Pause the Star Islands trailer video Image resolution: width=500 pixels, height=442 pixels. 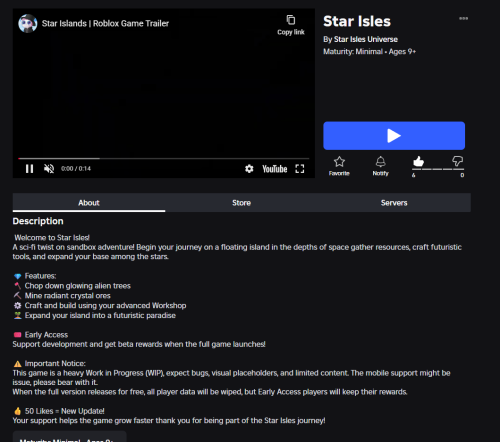(x=29, y=169)
